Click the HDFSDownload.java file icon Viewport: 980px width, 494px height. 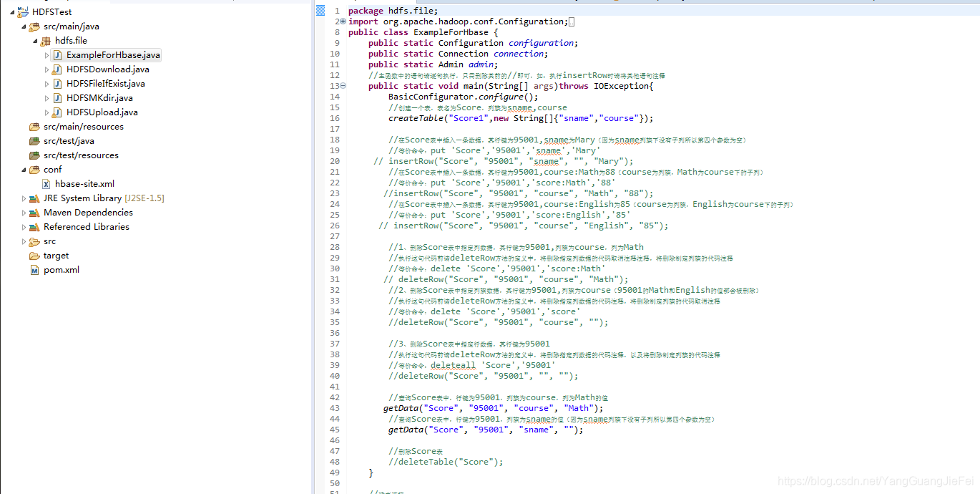click(57, 69)
